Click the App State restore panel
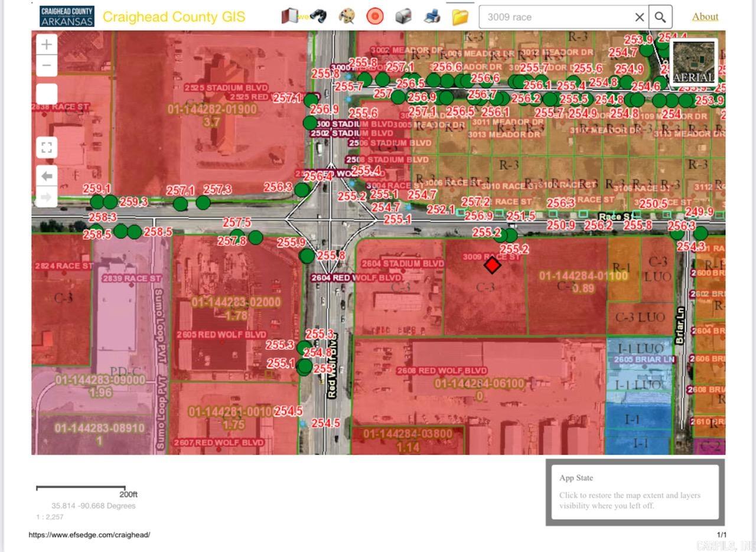The image size is (756, 552). (x=635, y=492)
